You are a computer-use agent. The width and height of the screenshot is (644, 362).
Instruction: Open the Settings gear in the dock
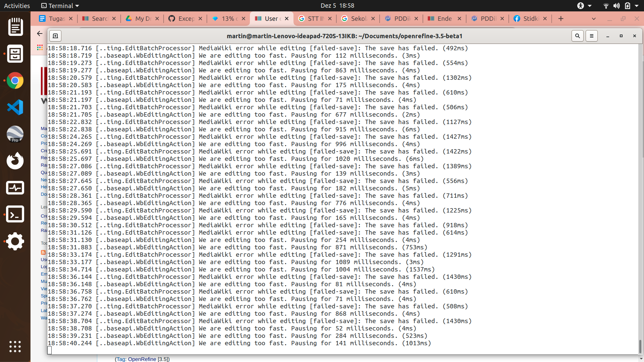(15, 241)
